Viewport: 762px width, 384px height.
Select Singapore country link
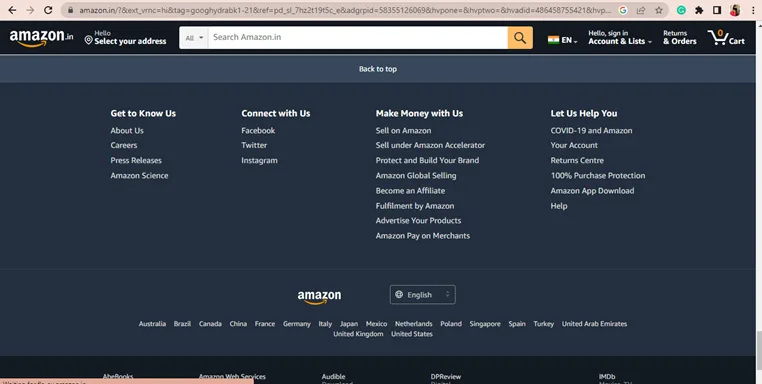point(485,324)
